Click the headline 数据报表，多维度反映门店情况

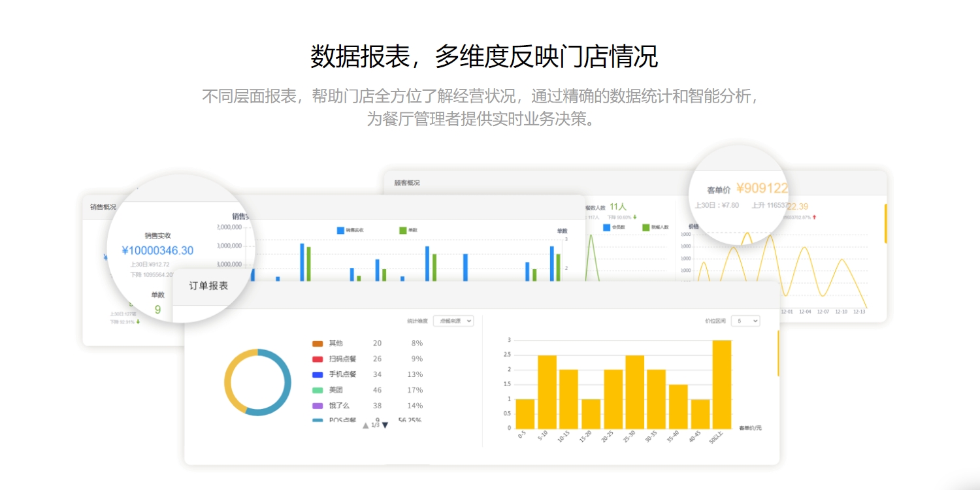point(483,56)
